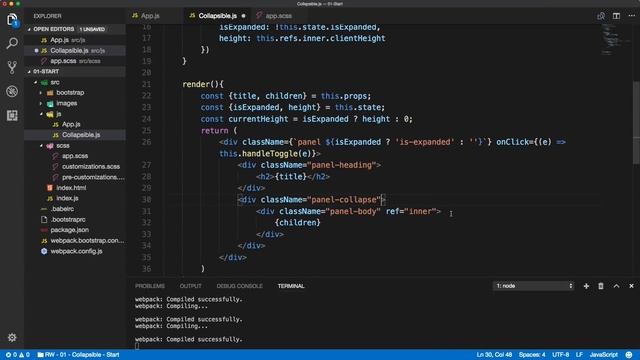Open the Manage gear icon
Image resolution: width=640 pixels, height=360 pixels.
coord(12,338)
